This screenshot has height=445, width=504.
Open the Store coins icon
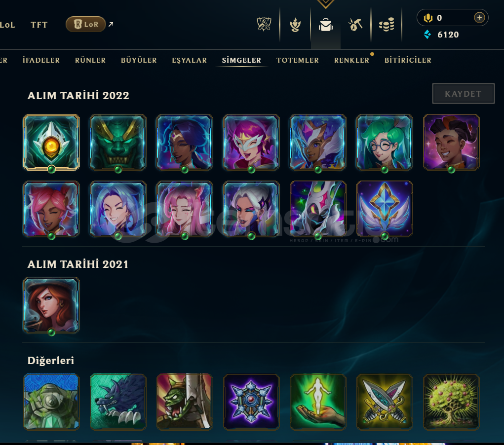387,25
